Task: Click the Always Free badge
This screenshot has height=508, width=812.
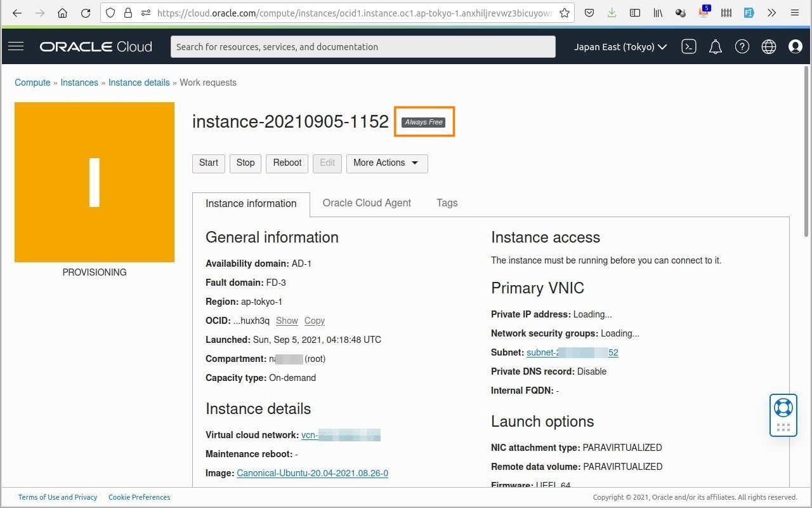Action: pyautogui.click(x=424, y=122)
